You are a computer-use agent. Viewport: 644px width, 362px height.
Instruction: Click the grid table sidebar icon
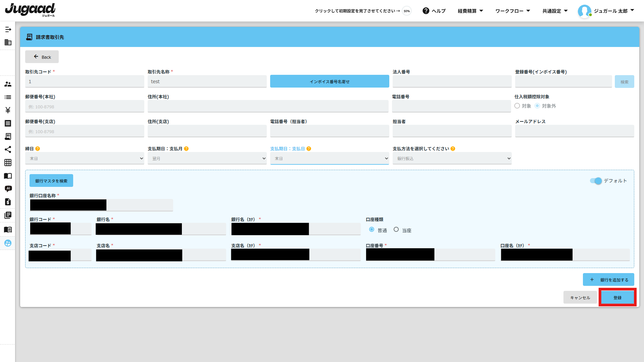(x=8, y=163)
